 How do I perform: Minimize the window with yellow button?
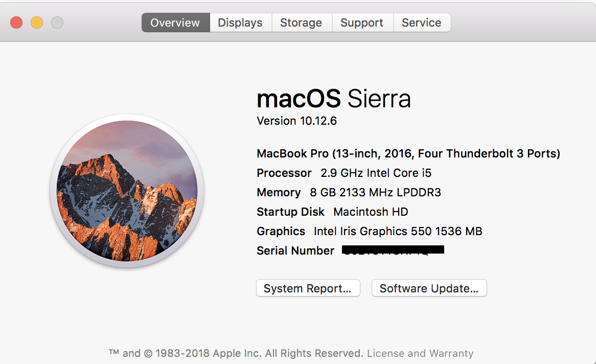pos(37,22)
